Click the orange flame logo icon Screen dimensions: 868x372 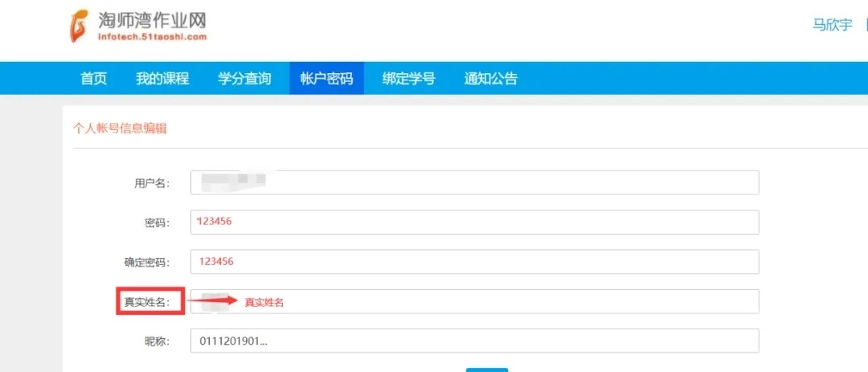tap(80, 26)
